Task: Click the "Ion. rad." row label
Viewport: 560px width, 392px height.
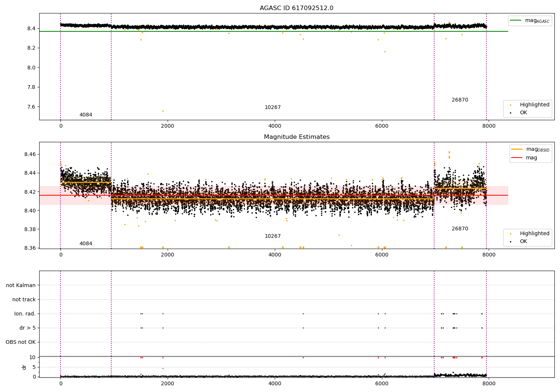Action: tap(25, 314)
